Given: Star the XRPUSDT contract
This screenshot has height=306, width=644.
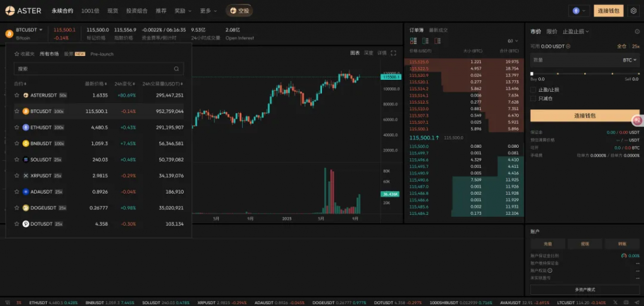Looking at the screenshot, I should click(x=17, y=175).
